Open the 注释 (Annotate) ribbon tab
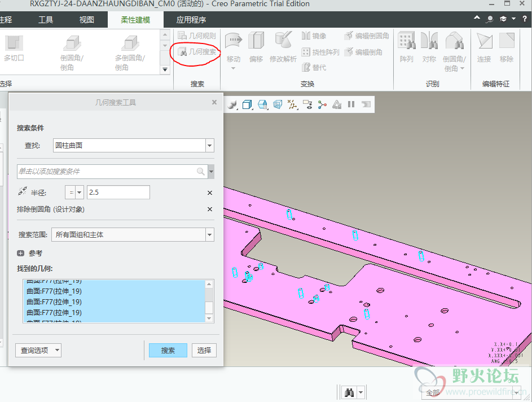The height and width of the screenshot is (402, 532). tap(6, 20)
